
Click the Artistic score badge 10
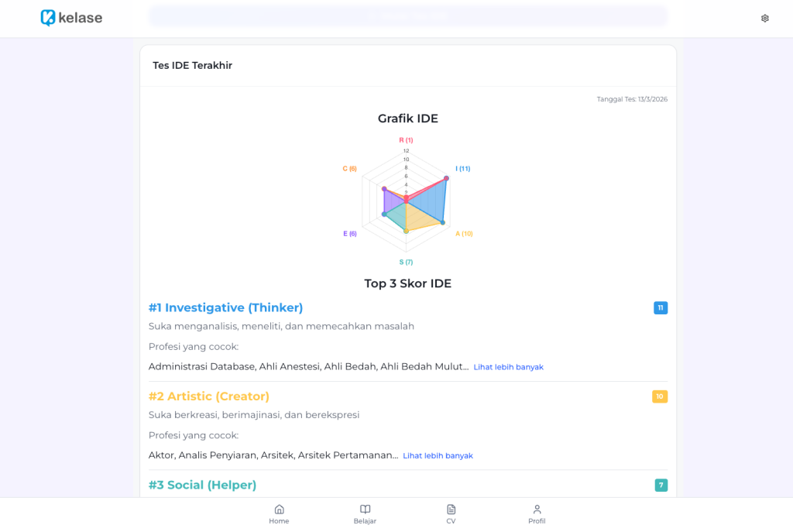pos(659,396)
